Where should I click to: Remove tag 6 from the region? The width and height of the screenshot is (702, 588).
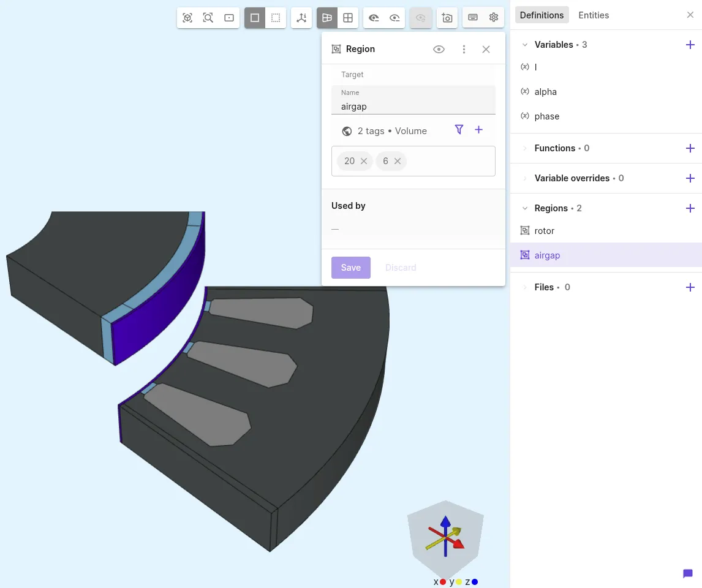(x=398, y=161)
